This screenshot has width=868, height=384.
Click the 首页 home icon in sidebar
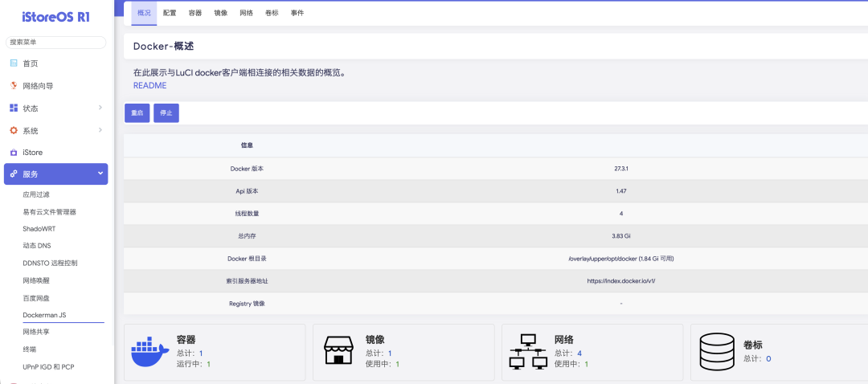[x=14, y=63]
